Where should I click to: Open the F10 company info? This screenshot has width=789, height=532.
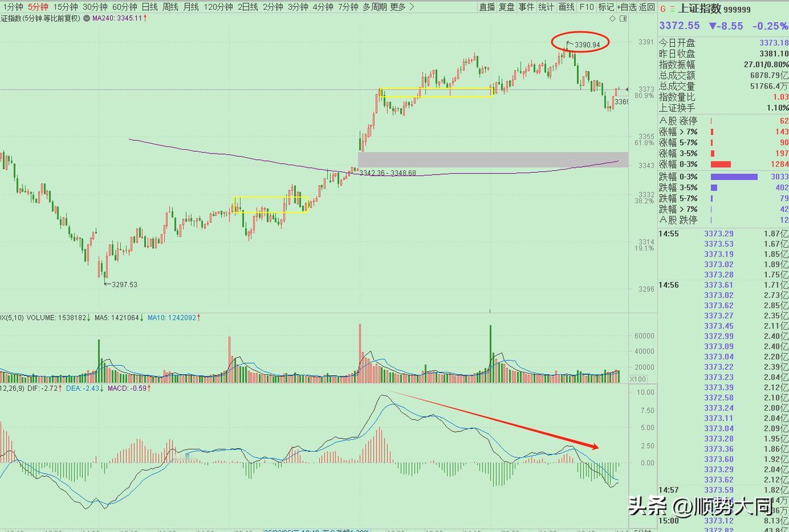pyautogui.click(x=586, y=7)
